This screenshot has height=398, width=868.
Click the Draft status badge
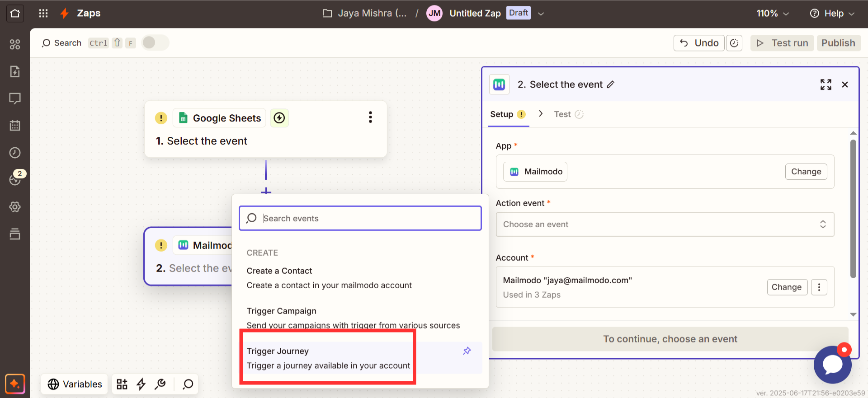click(519, 13)
